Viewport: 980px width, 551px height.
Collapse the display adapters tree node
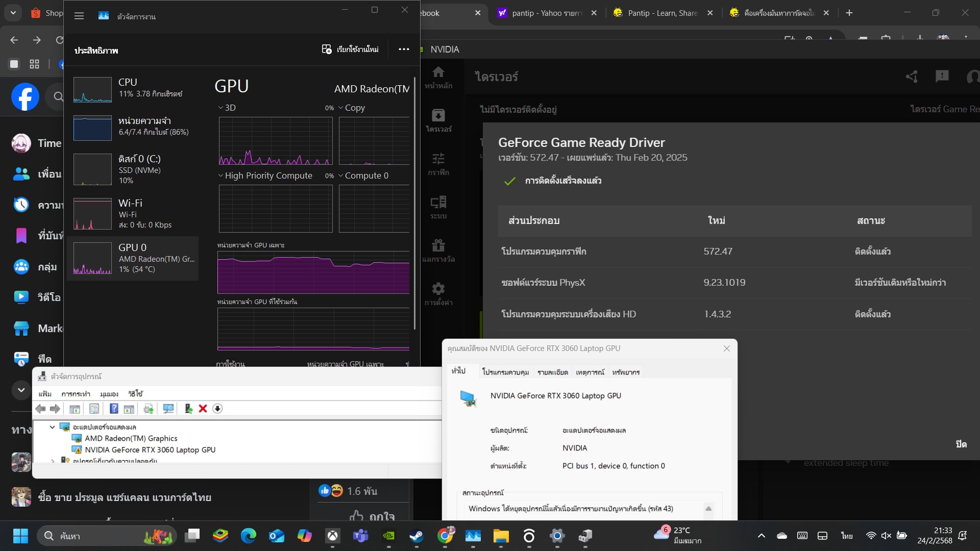tap(52, 427)
